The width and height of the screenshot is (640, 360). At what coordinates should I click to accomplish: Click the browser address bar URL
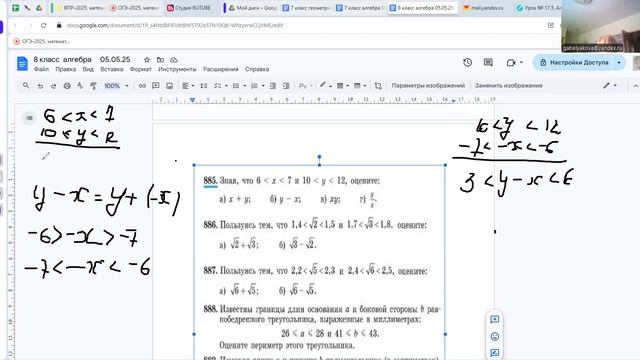[x=175, y=25]
